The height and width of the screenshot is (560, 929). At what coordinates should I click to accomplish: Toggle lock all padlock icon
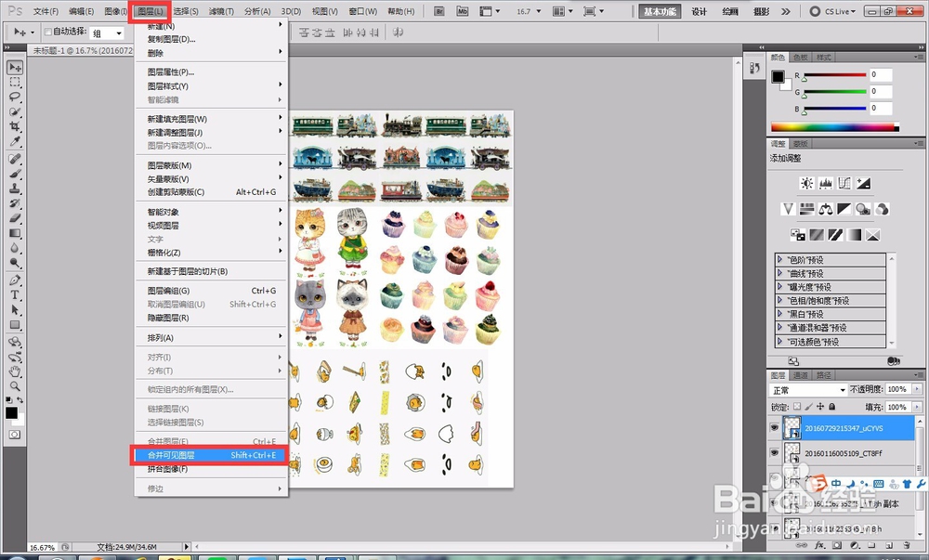(831, 407)
